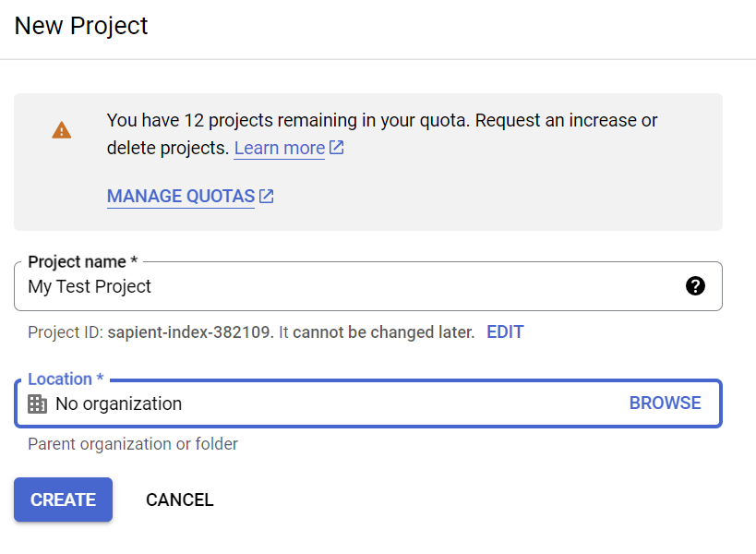Click the orange warning triangle icon

[x=62, y=130]
